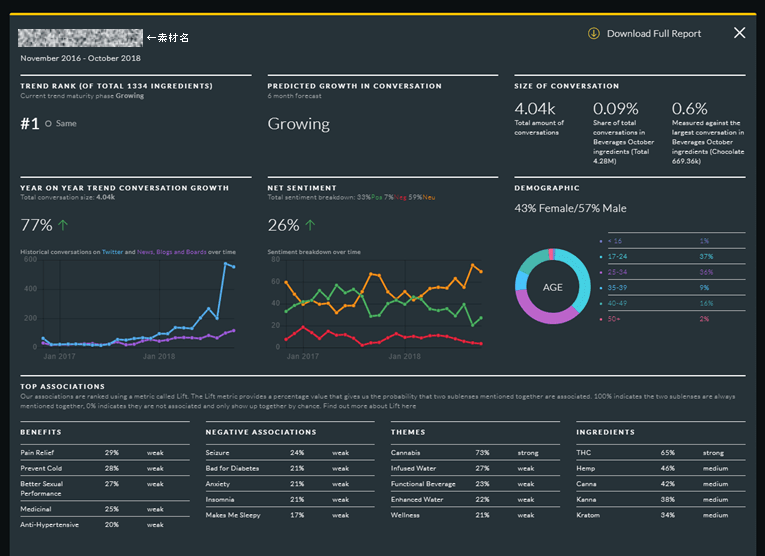Screen dimensions: 765x556
Task: Click the Infused Water theme
Action: pyautogui.click(x=475, y=468)
